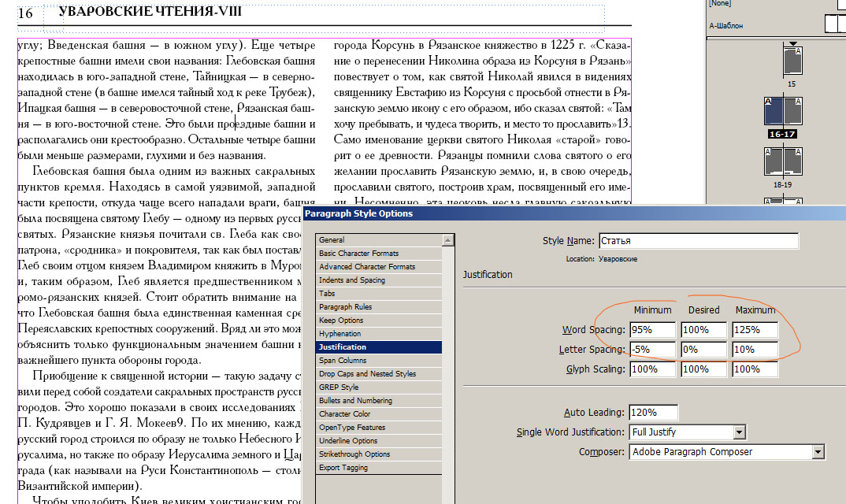Image resolution: width=846 pixels, height=504 pixels.
Task: Open the Indents and Spacing category
Action: coord(379,280)
